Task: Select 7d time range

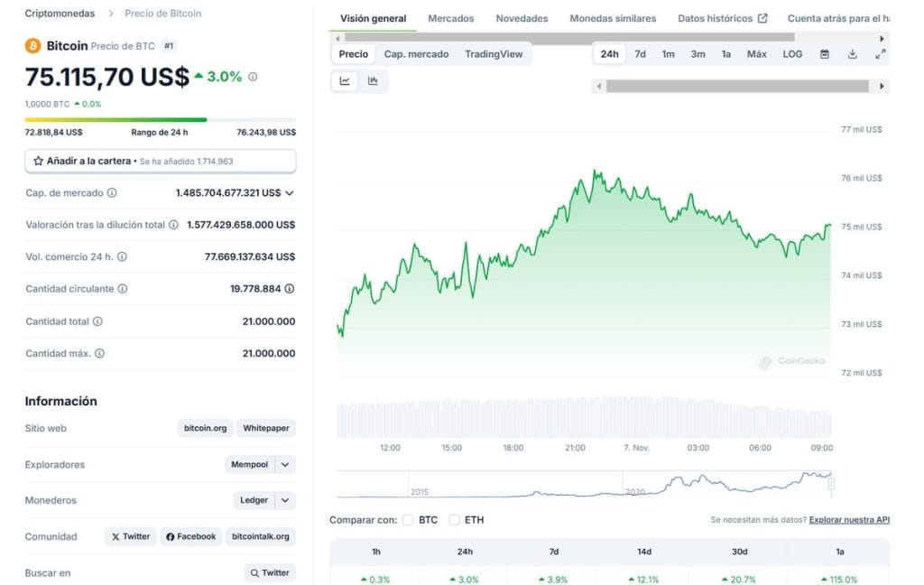Action: tap(640, 54)
